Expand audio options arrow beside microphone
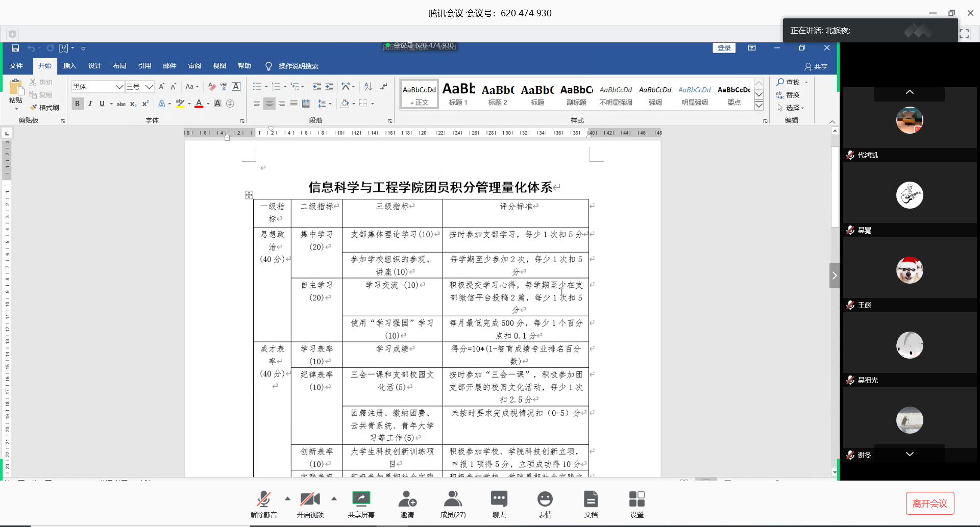 [287, 498]
